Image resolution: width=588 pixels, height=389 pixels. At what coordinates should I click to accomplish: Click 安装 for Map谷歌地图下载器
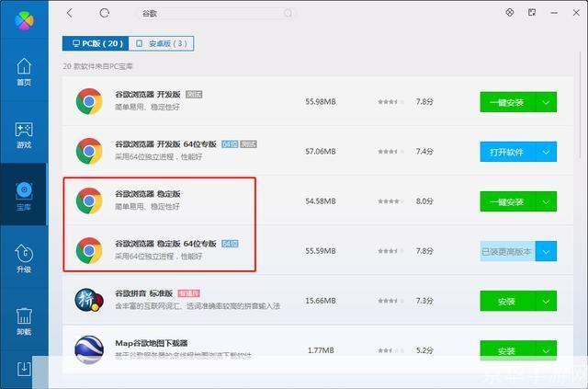(x=508, y=350)
